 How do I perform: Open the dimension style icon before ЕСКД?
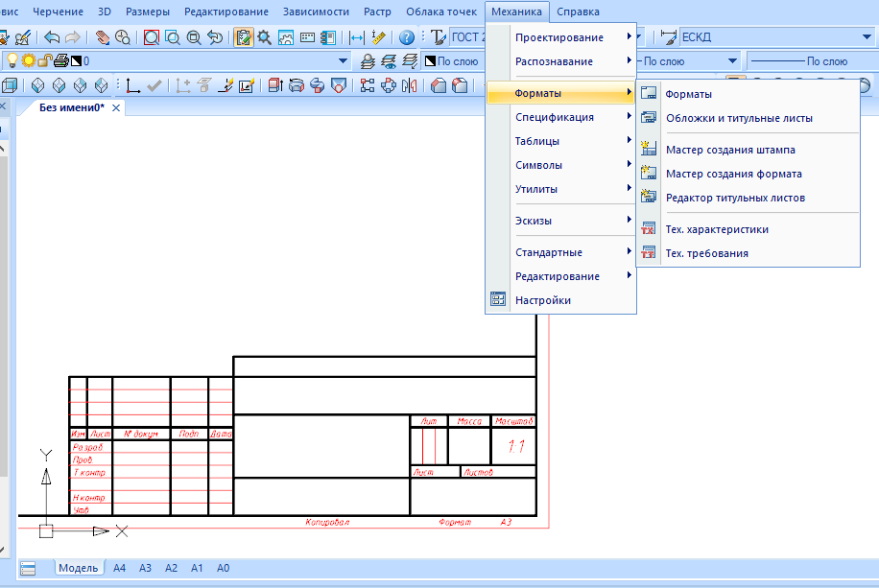pos(668,37)
